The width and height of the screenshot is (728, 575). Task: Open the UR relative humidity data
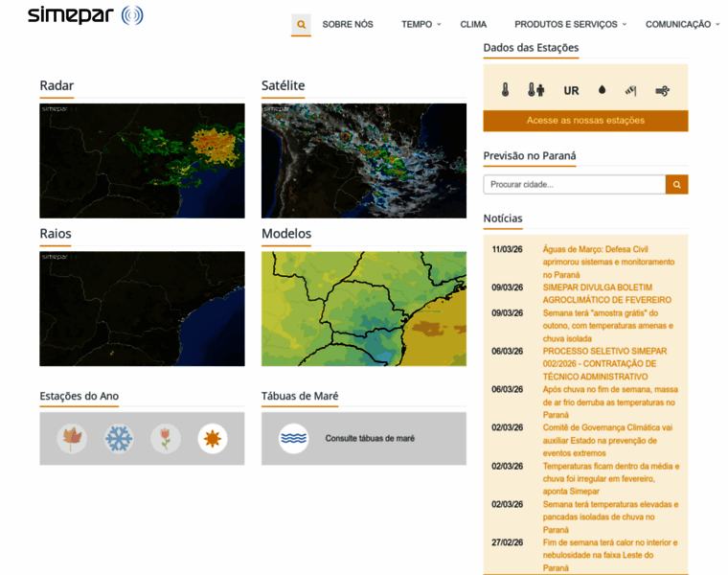click(571, 90)
